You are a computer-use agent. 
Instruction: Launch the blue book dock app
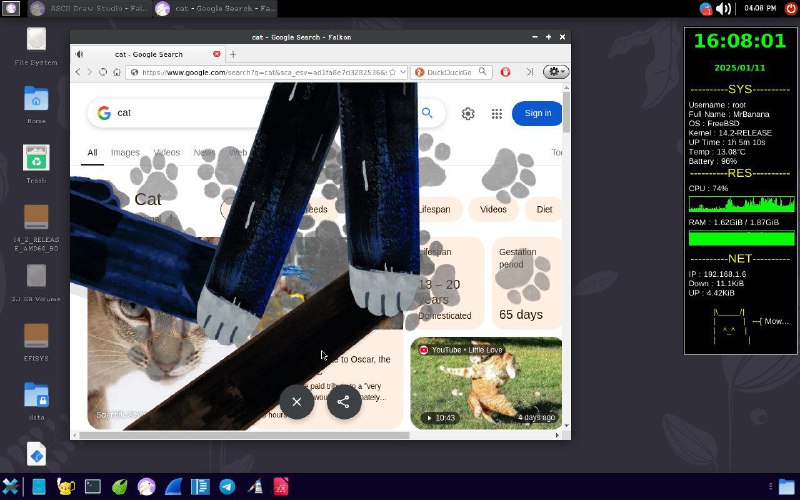[39, 486]
